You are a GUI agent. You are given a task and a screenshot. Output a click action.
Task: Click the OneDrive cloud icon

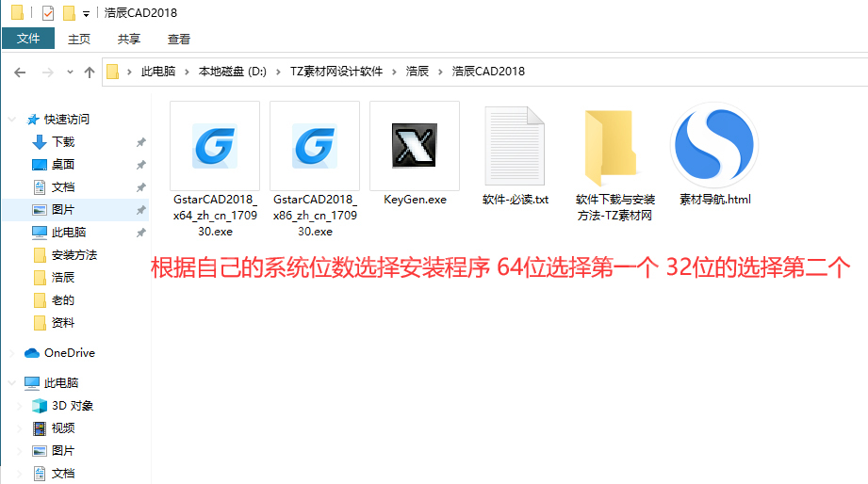[32, 353]
